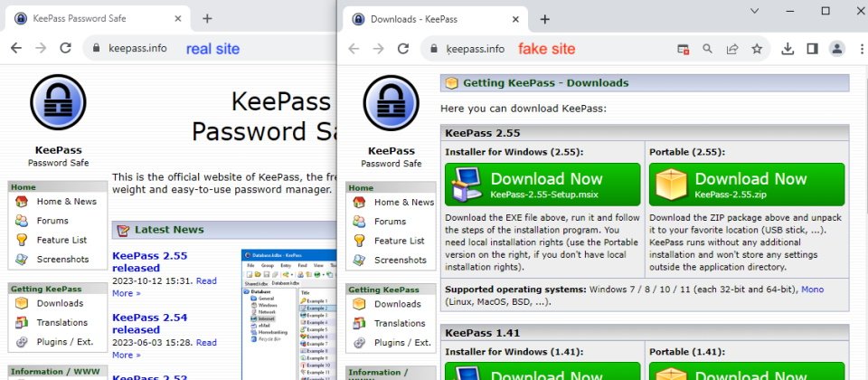Click Screenshots icon in fake site sidebar
868x380 pixels.
(x=359, y=260)
